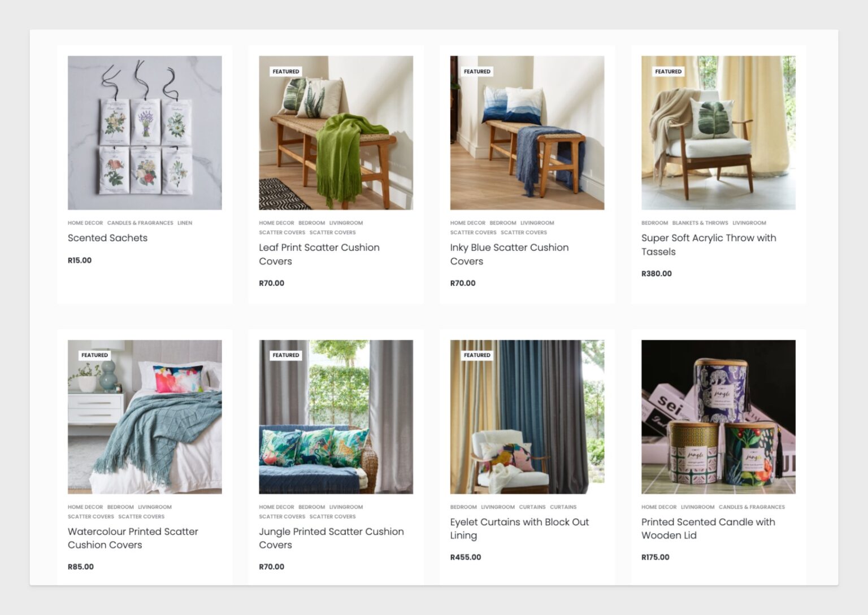Click the Eyelet Curtains with Block Out Lining title
The height and width of the screenshot is (615, 868).
pos(519,529)
